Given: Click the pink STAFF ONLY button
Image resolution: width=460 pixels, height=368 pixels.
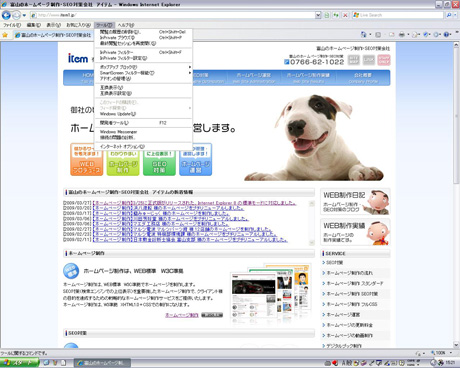Looking at the screenshot, I should pyautogui.click(x=384, y=60).
